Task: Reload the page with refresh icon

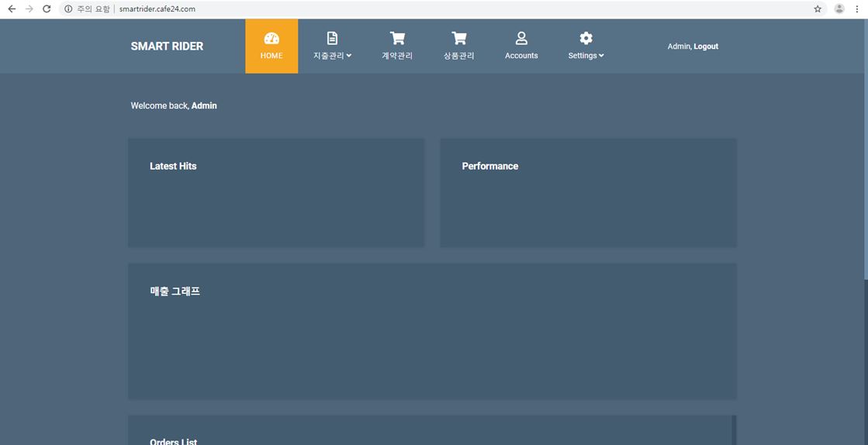Action: coord(47,9)
